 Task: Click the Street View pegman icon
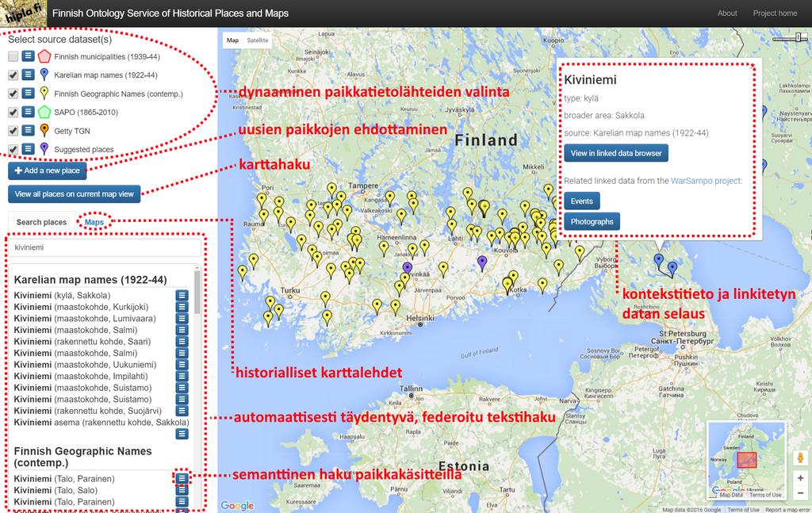(x=801, y=458)
